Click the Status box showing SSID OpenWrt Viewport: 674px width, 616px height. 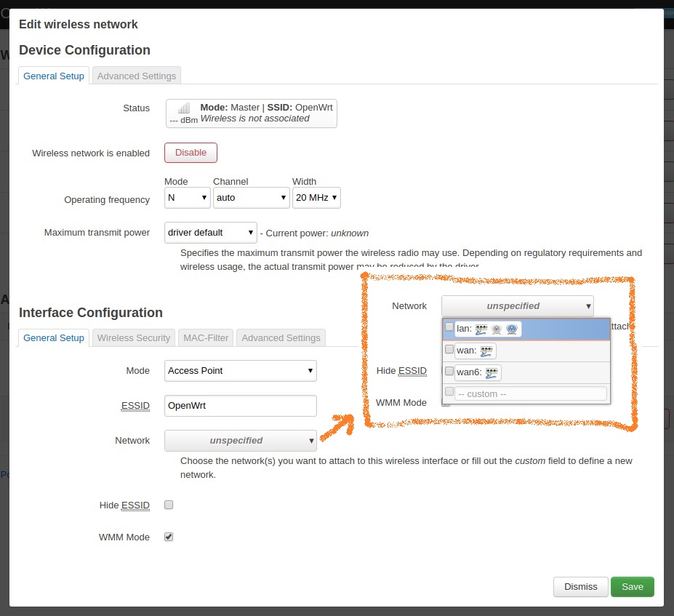(x=252, y=113)
